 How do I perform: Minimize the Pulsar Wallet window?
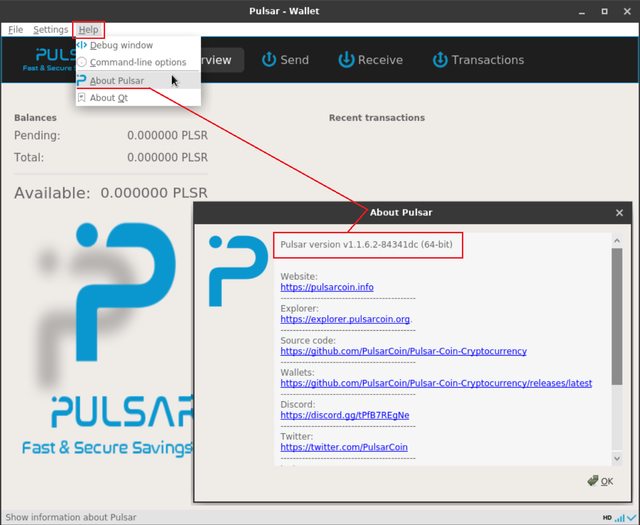[x=582, y=11]
